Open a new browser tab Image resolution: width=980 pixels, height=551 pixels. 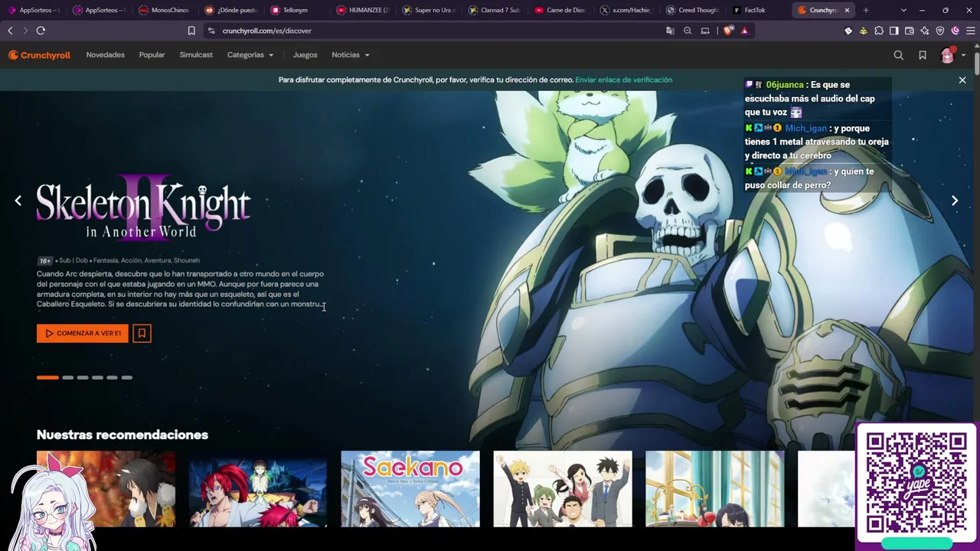(x=866, y=10)
